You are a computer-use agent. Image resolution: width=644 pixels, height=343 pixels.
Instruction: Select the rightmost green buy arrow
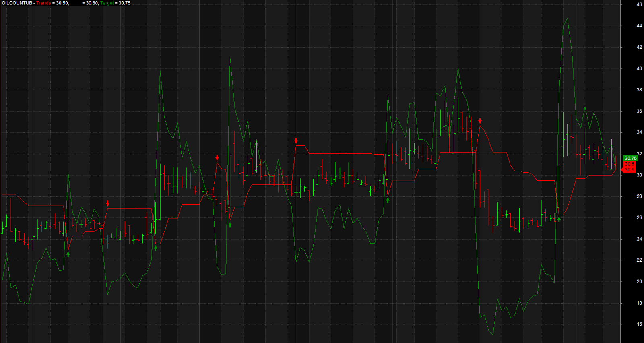pos(559,219)
